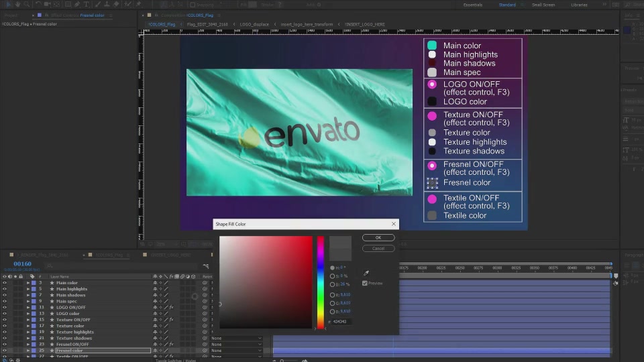
Task: Open parent dropdown for Fresnel ON/OFF layer
Action: [x=236, y=345]
